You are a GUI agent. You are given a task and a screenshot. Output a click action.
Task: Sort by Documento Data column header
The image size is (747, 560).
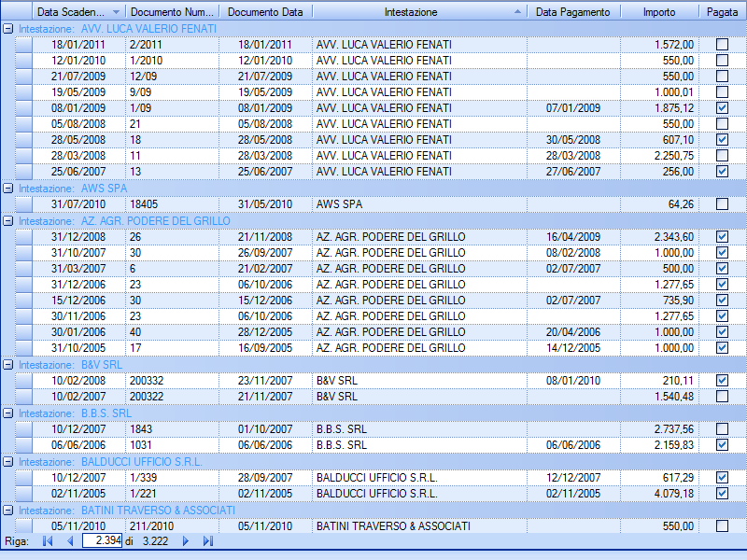(x=265, y=12)
